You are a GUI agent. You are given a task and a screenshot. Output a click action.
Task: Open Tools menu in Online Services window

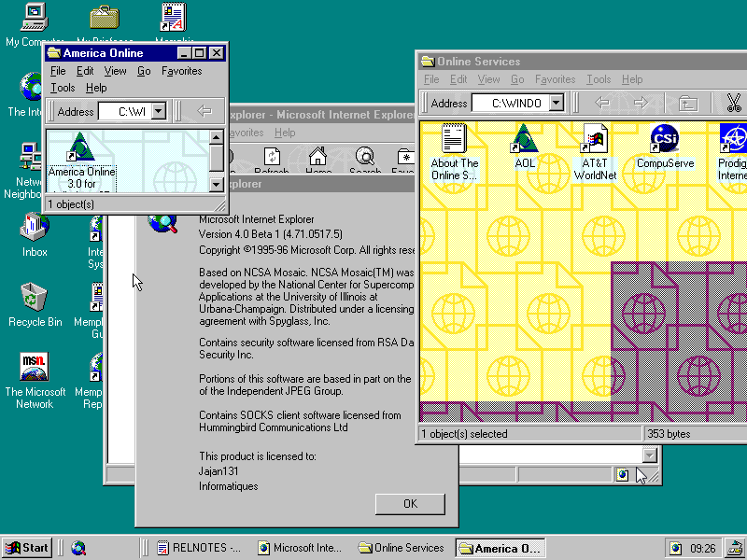[599, 79]
